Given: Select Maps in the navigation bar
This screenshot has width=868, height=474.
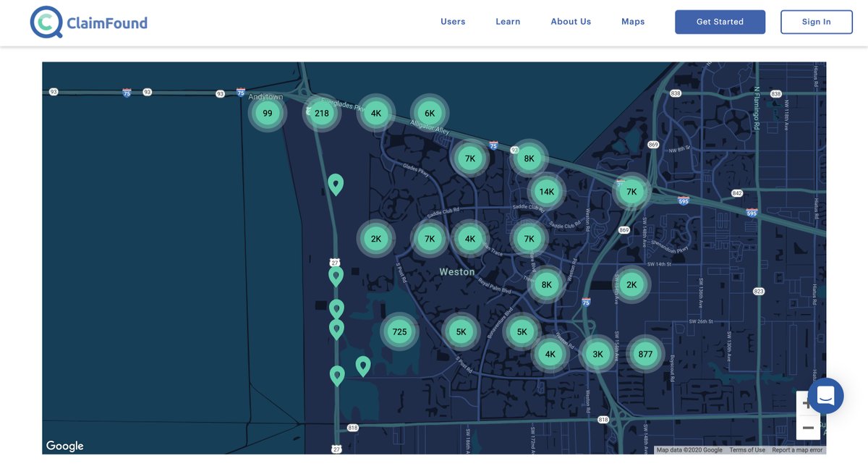Looking at the screenshot, I should [633, 22].
